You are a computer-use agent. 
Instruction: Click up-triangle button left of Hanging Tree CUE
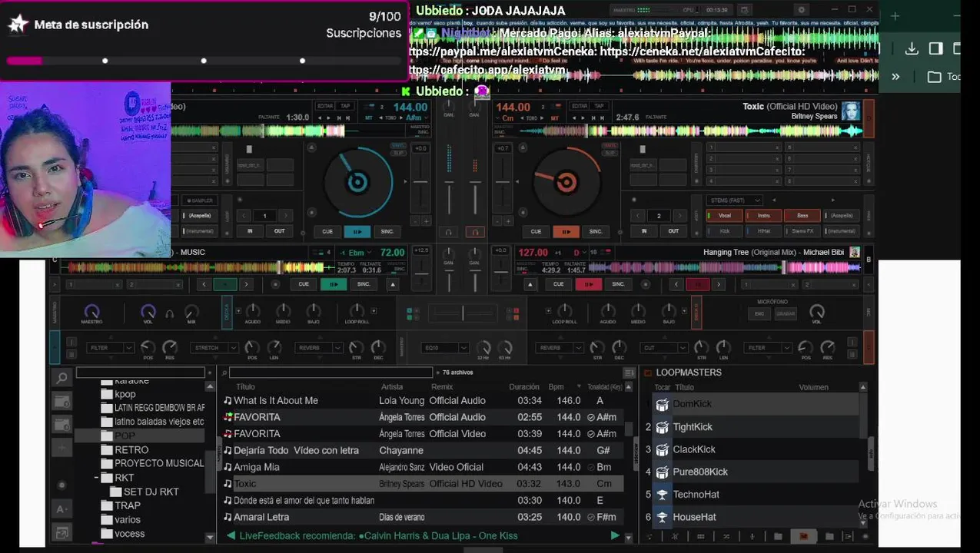click(530, 284)
